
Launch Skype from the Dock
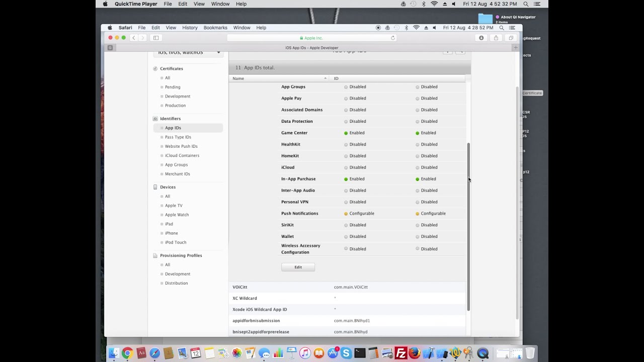click(x=346, y=353)
